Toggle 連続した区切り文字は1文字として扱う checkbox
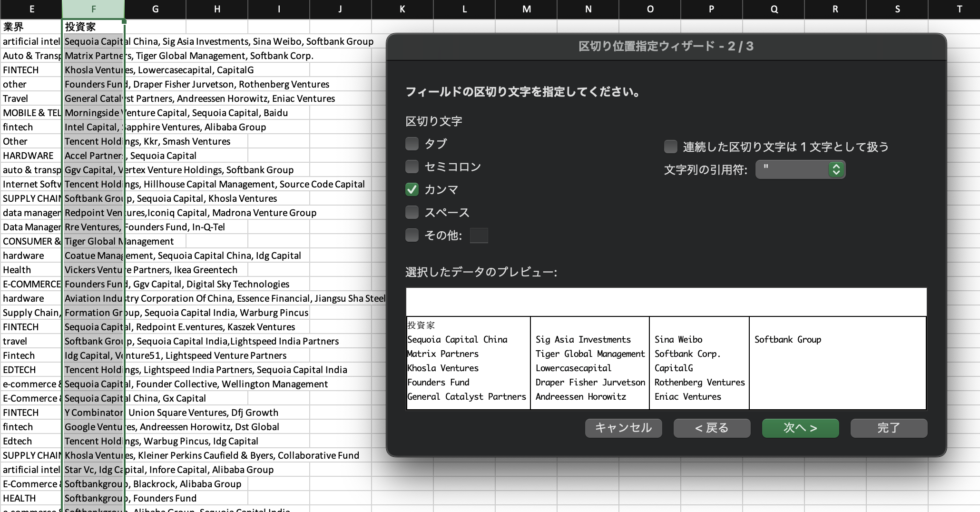Image resolution: width=980 pixels, height=512 pixels. click(x=671, y=147)
